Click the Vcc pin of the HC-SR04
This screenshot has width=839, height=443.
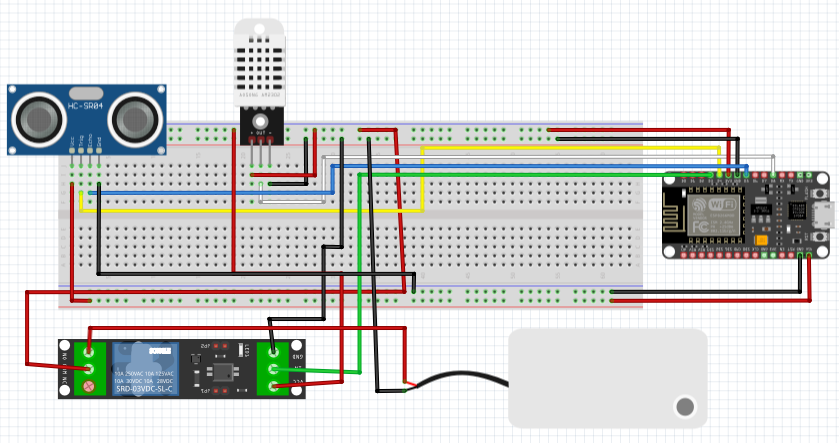point(72,151)
